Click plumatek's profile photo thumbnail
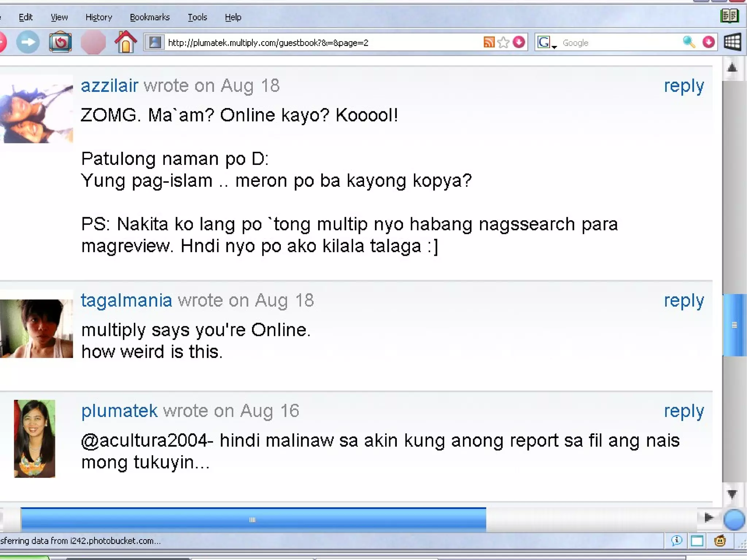Viewport: 747px width, 560px height. tap(35, 439)
